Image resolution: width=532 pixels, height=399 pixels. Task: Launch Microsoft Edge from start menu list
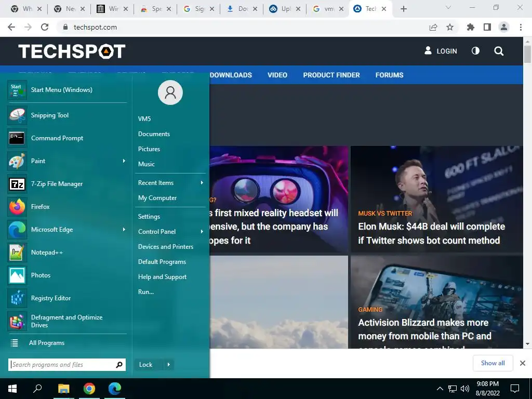pos(67,230)
